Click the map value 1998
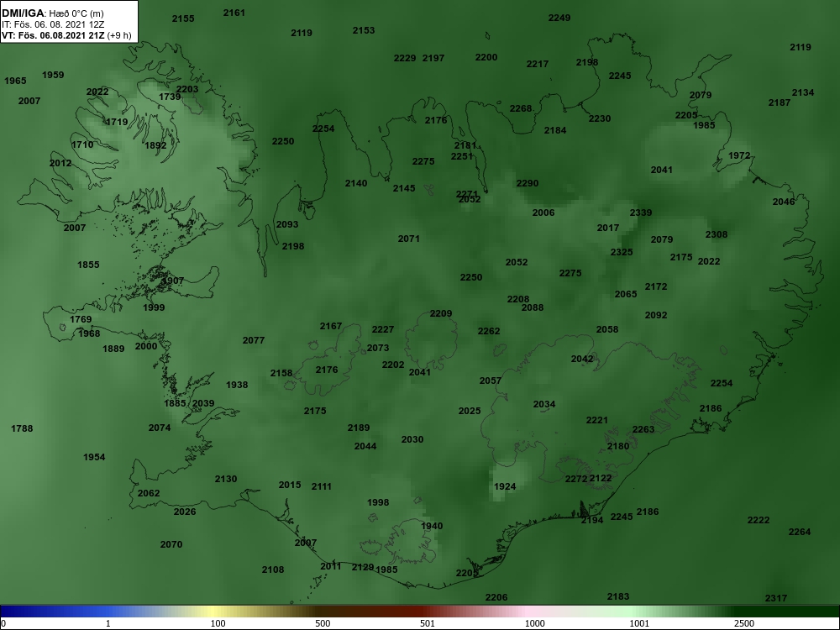This screenshot has width=840, height=630. [x=378, y=502]
